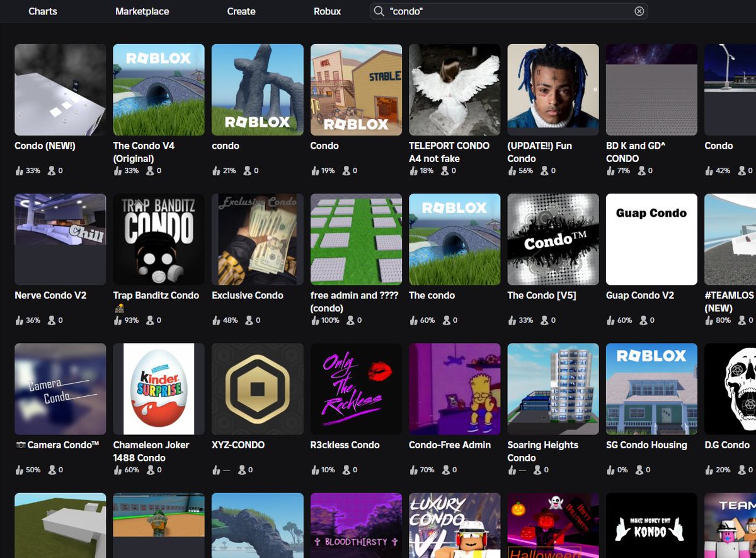The width and height of the screenshot is (756, 558).
Task: Click the thumbs-up icon under Trap Banditz Condo
Action: click(x=118, y=320)
